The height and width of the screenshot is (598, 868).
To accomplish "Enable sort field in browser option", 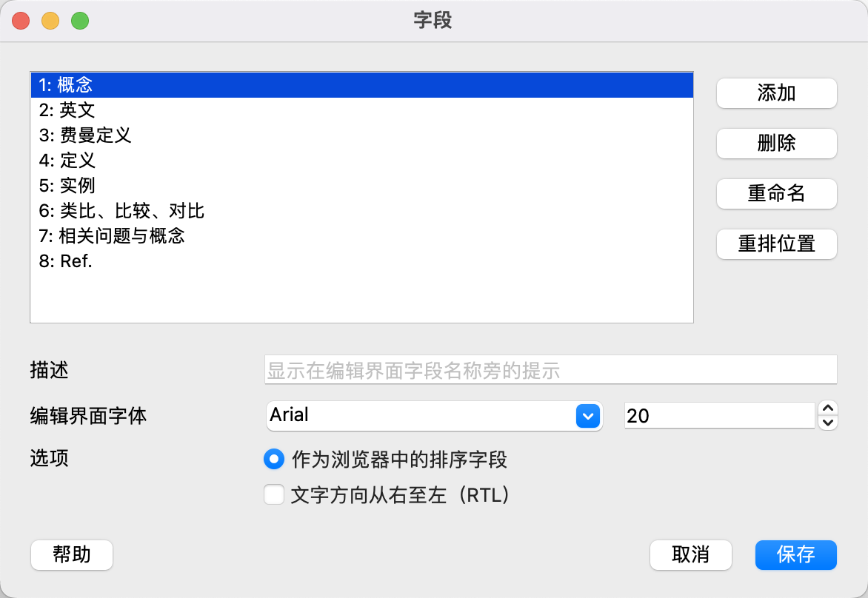I will tap(273, 459).
